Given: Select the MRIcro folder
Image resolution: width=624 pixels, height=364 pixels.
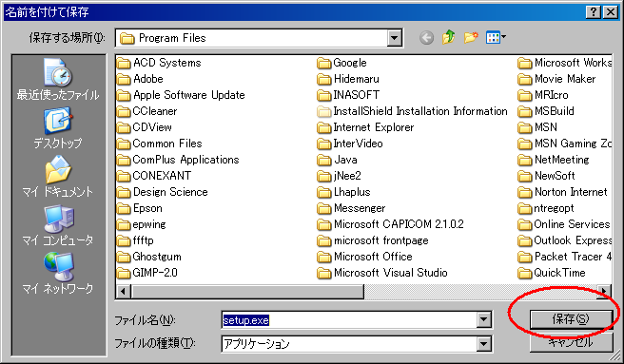Looking at the screenshot, I should coord(543,95).
